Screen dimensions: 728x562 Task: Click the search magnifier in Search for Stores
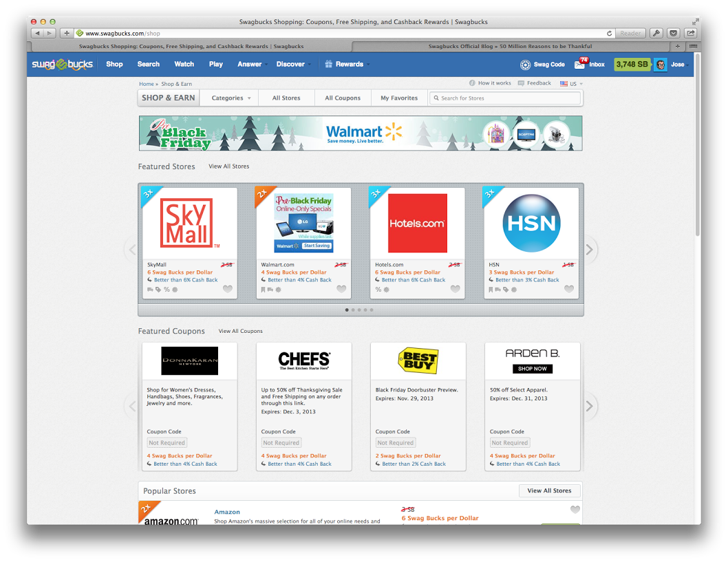[436, 98]
